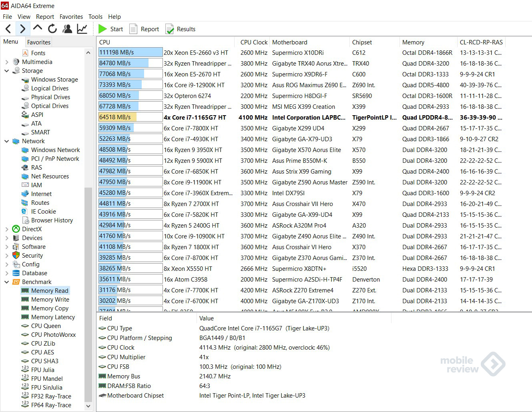Go forward with the right arrow toolbar icon
Viewport: 532px width, 412px height.
pos(22,29)
